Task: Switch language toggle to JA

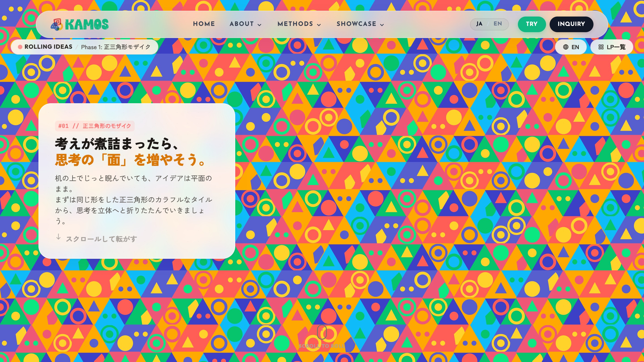Action: pyautogui.click(x=479, y=24)
